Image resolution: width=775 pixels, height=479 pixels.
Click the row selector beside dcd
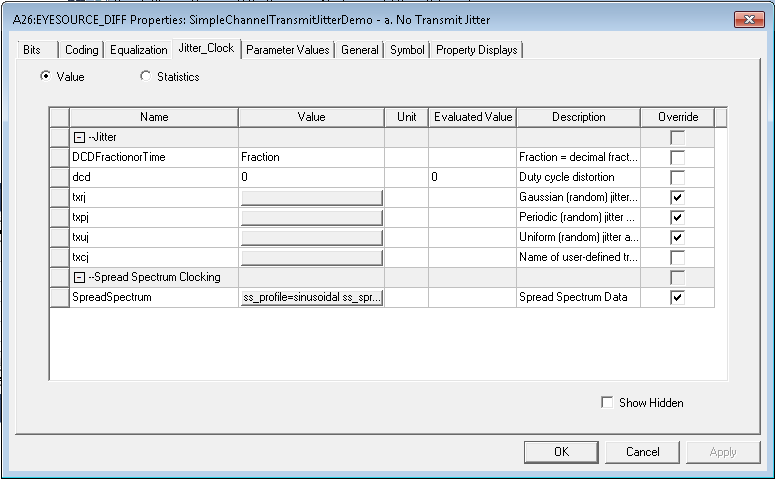coord(59,177)
